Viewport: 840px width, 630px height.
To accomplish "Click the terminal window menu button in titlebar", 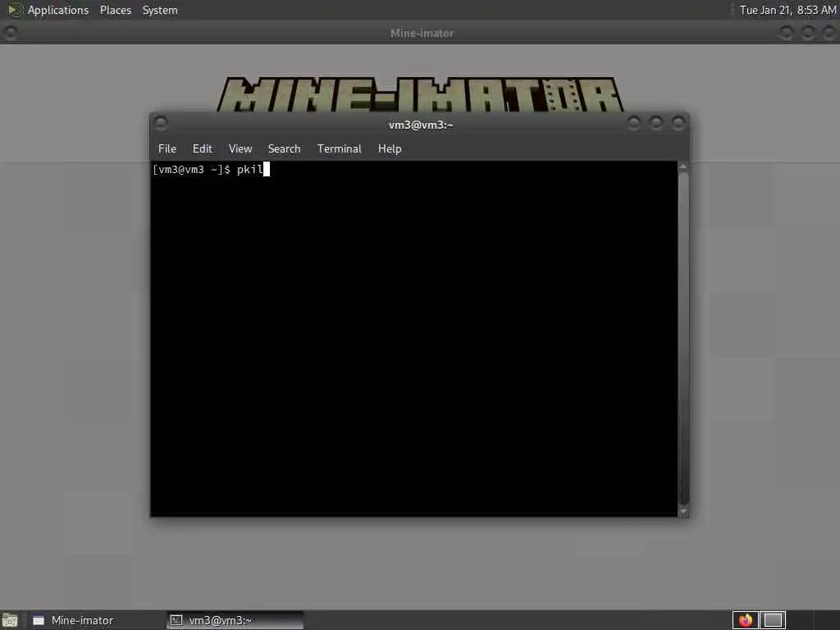I will (x=160, y=123).
